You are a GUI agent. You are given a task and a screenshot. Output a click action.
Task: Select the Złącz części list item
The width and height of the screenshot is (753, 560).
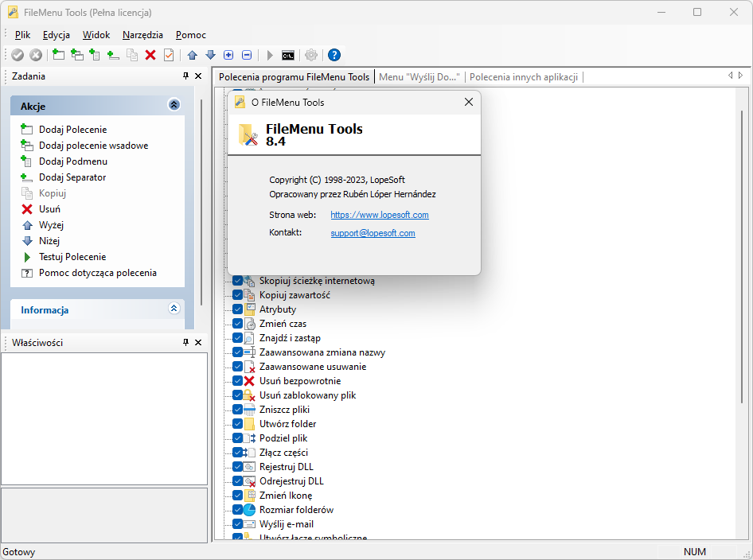[284, 453]
